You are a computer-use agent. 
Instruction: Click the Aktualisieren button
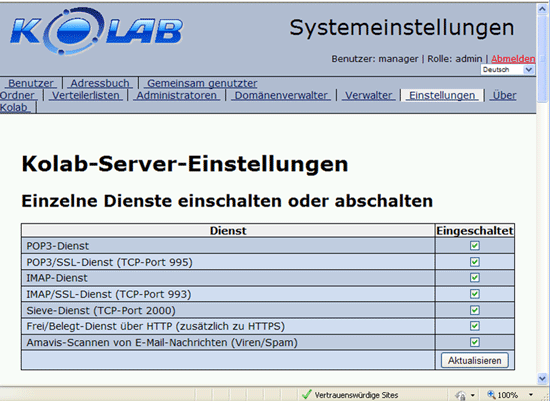(475, 360)
